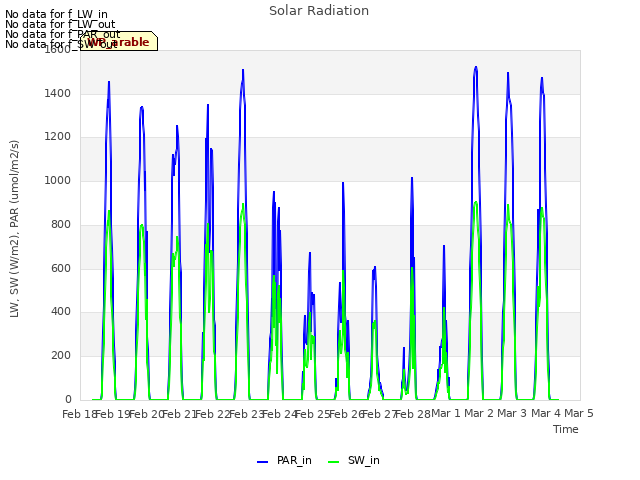Click the Mar 1 x-axis tick label

coord(446,414)
